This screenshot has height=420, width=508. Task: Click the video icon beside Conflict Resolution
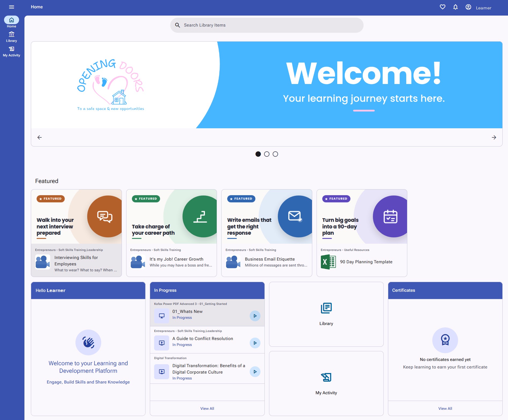point(162,343)
